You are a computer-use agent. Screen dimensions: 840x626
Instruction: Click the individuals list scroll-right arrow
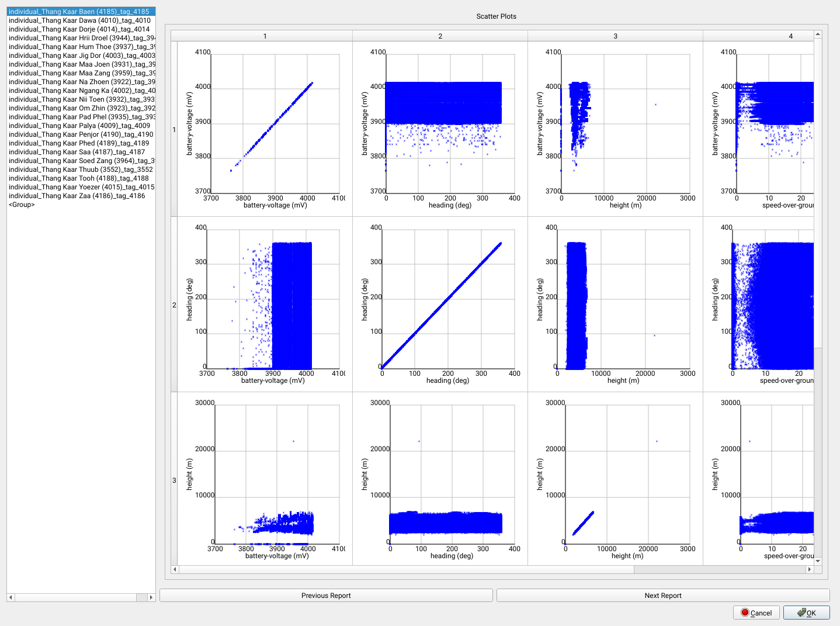(x=151, y=597)
